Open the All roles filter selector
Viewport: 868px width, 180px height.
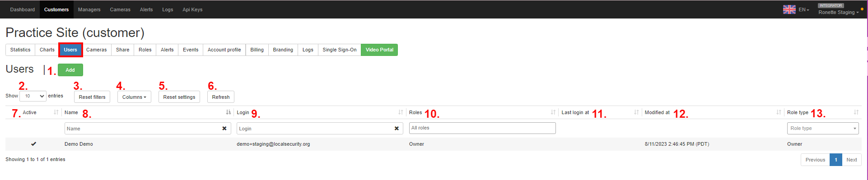[482, 128]
